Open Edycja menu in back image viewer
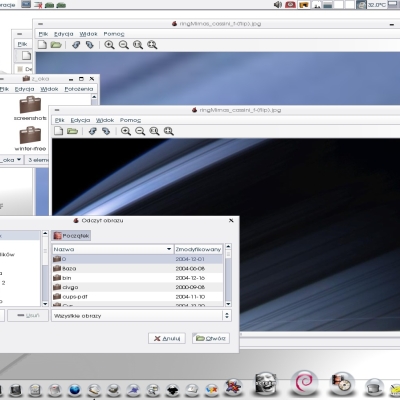Screen dimensions: 400x400 64,34
